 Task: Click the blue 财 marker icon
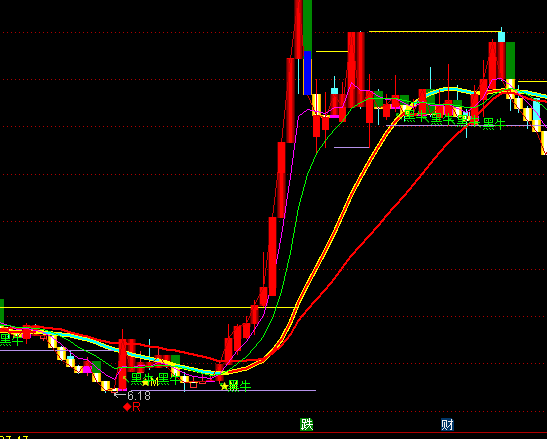coord(447,424)
